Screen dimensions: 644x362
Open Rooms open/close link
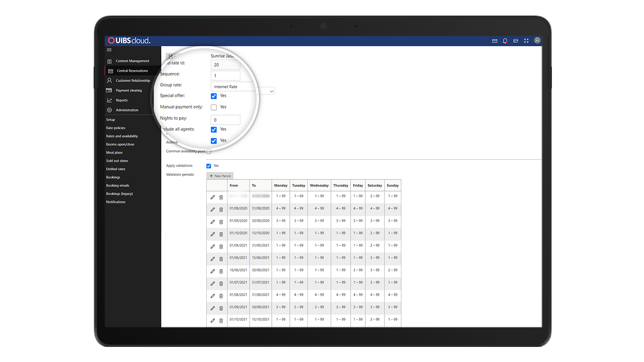120,144
